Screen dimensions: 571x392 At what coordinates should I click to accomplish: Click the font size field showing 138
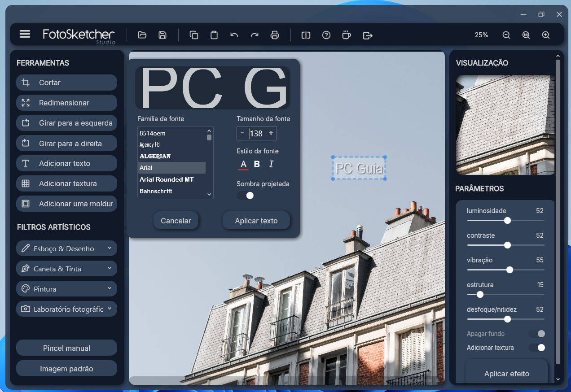tap(256, 133)
